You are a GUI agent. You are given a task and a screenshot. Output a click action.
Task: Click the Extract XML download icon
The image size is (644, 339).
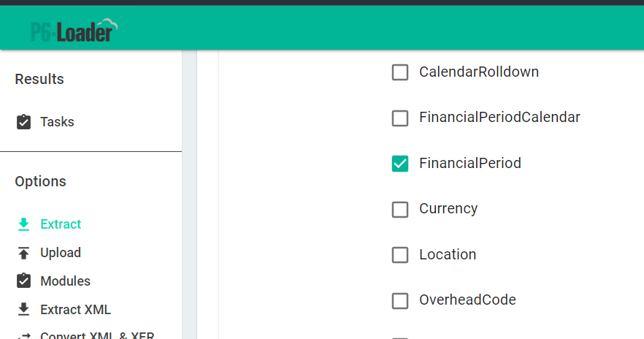tap(24, 310)
